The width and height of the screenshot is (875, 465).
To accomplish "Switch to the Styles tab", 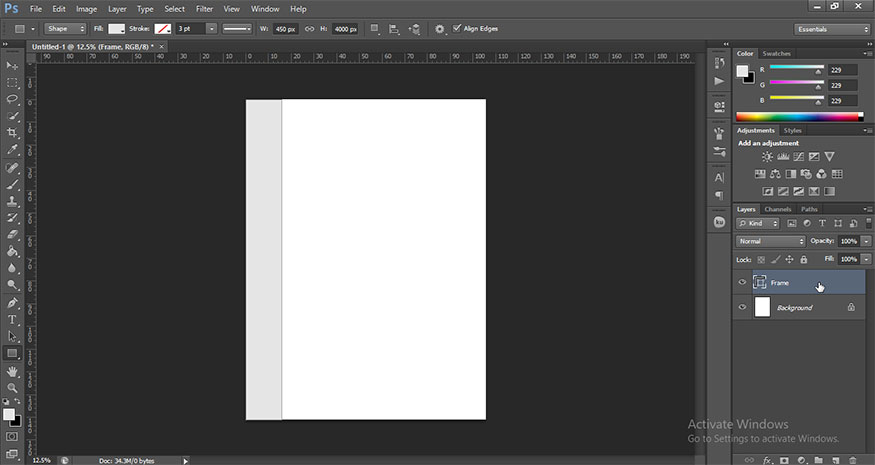I will pos(792,131).
